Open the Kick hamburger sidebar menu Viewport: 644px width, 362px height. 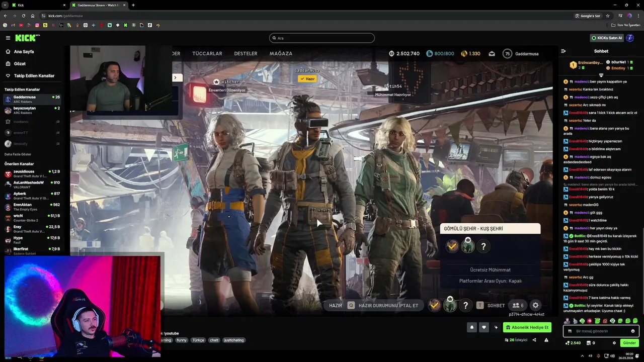(x=8, y=38)
